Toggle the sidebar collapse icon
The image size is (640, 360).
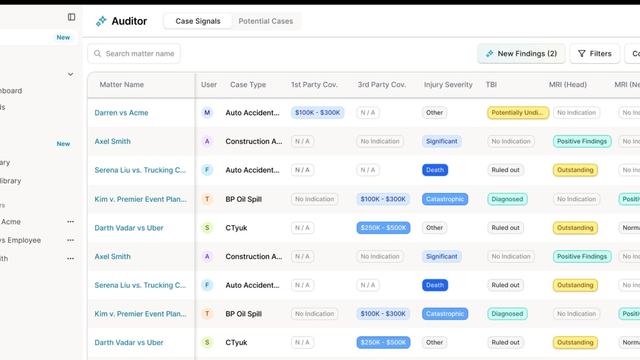tap(71, 17)
